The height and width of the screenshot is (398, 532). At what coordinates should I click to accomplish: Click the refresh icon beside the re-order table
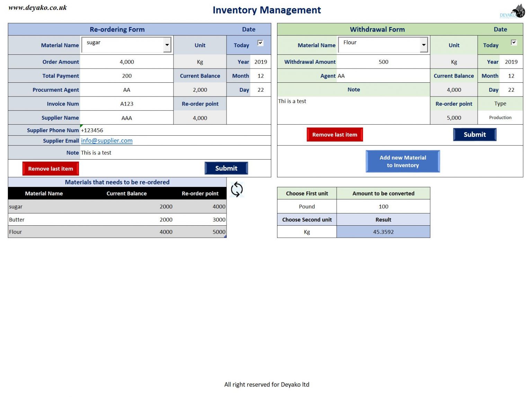tap(237, 190)
